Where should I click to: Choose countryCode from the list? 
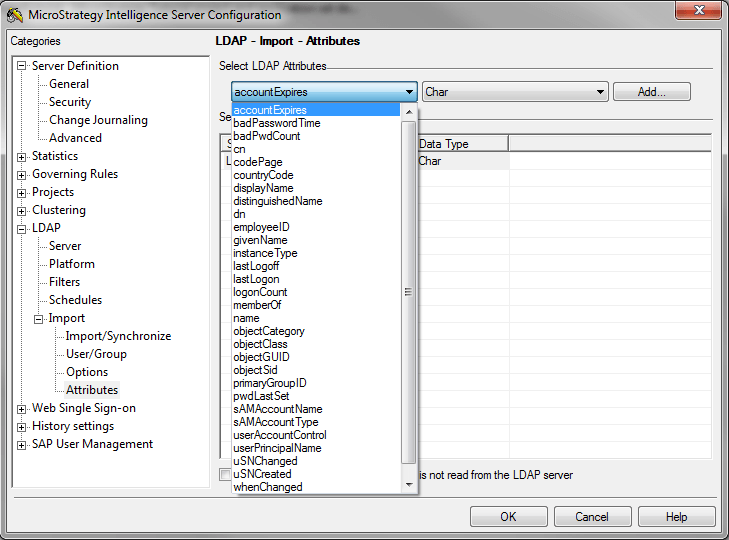click(316, 175)
